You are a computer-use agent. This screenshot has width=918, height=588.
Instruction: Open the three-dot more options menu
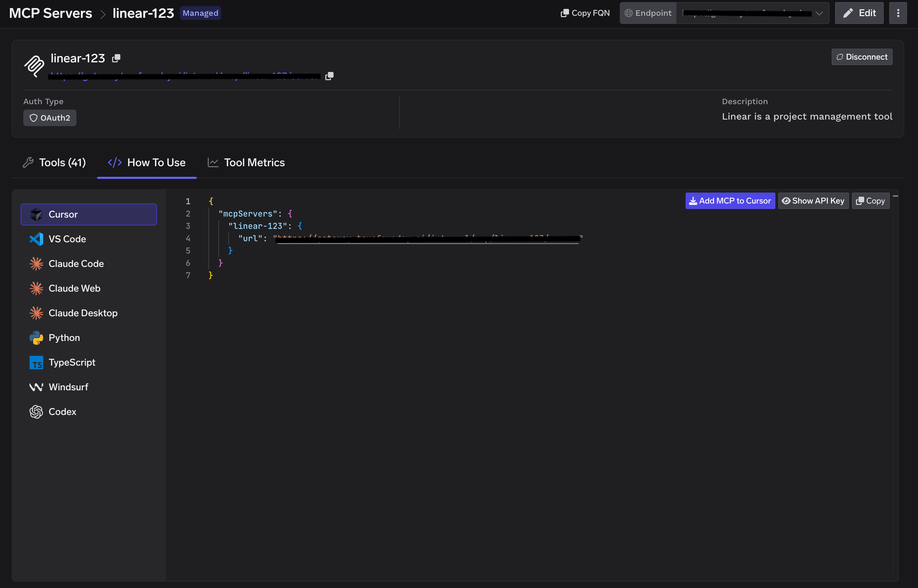coord(898,13)
